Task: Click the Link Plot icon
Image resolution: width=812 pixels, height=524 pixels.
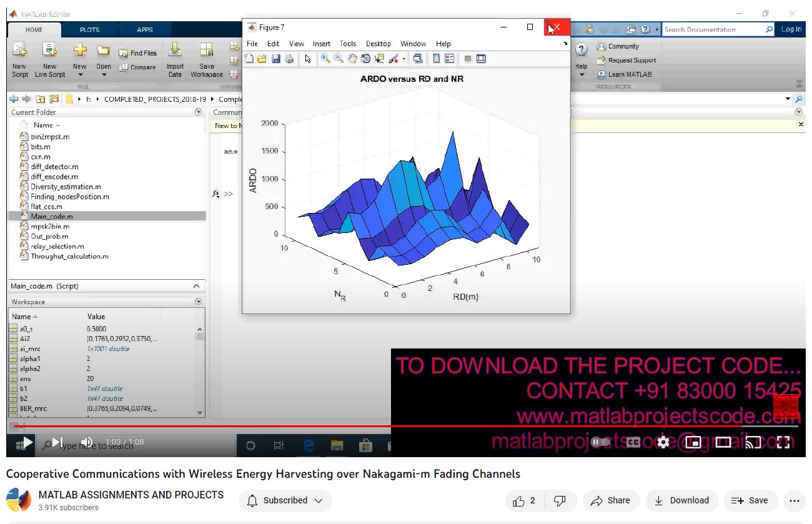Action: click(418, 59)
